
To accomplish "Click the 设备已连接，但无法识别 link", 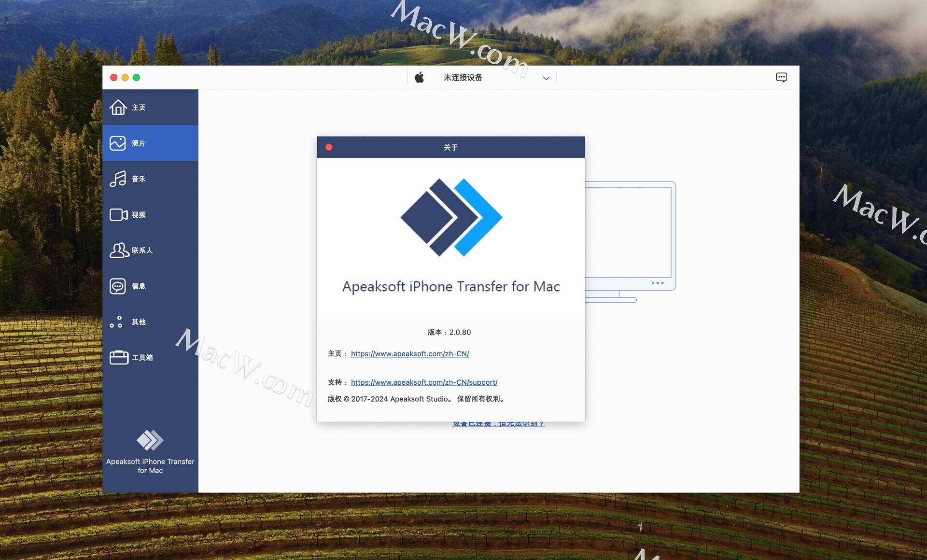I will [x=498, y=424].
